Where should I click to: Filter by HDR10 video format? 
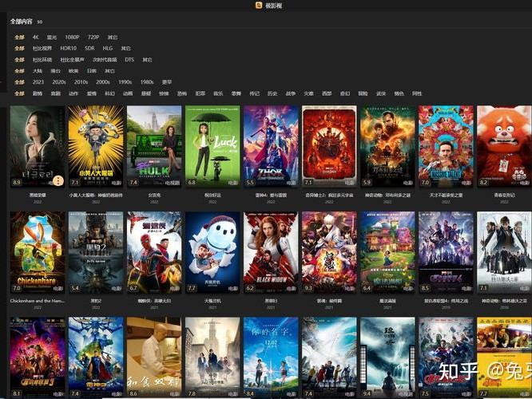[x=68, y=49]
